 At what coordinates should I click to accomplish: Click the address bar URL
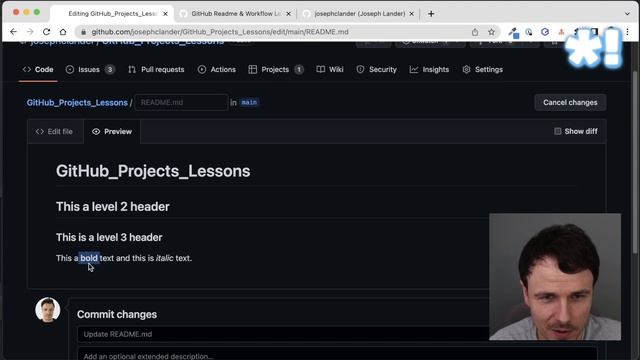click(x=220, y=32)
